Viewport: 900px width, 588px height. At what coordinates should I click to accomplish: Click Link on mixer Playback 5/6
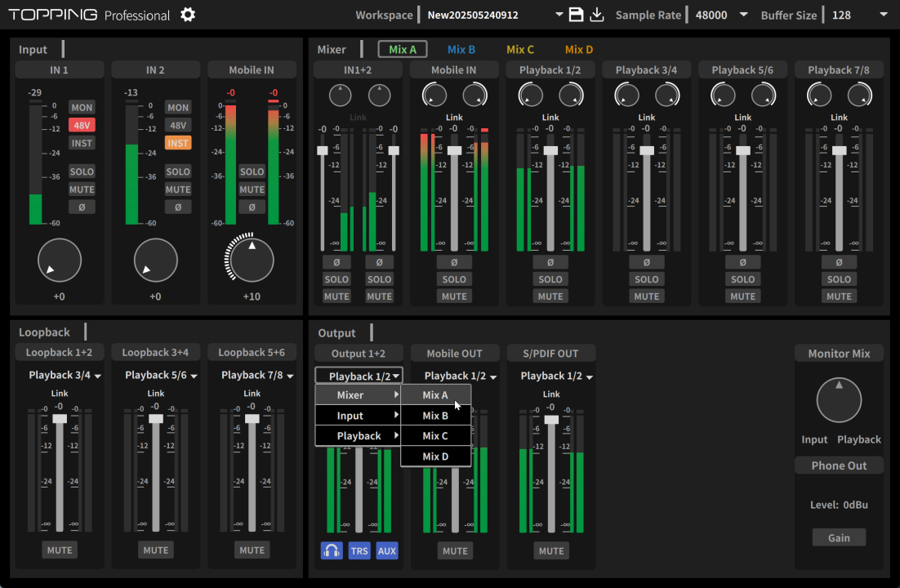742,117
